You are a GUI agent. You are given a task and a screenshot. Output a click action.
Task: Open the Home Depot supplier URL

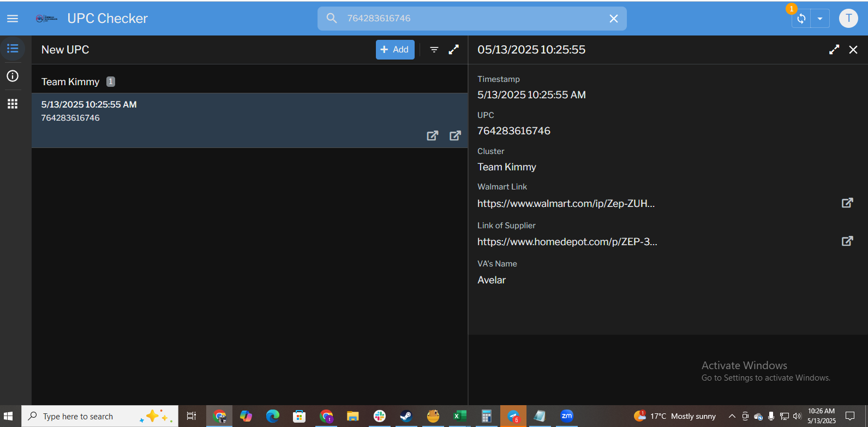[567, 242]
